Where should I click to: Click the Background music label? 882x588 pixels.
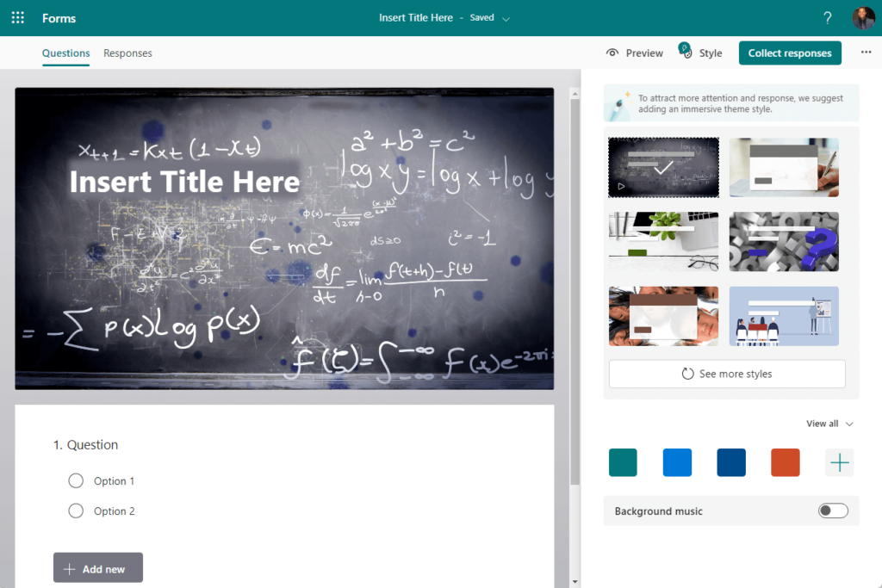(658, 511)
